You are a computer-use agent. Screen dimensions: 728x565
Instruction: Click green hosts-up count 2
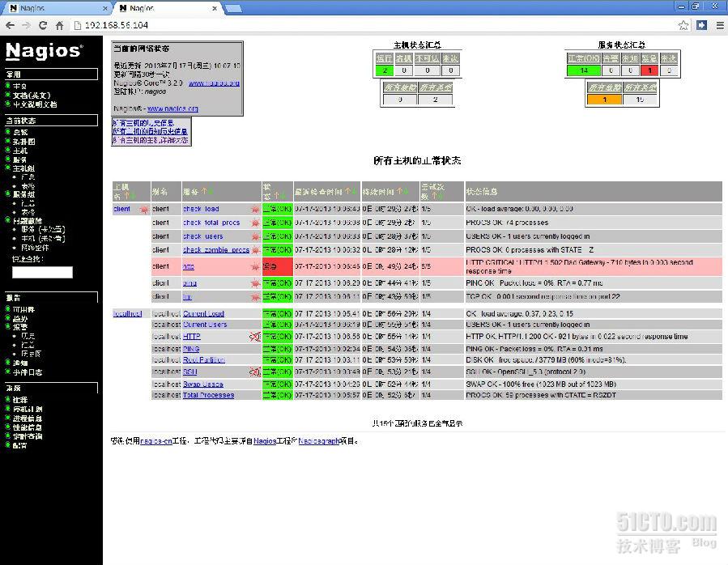coord(385,70)
